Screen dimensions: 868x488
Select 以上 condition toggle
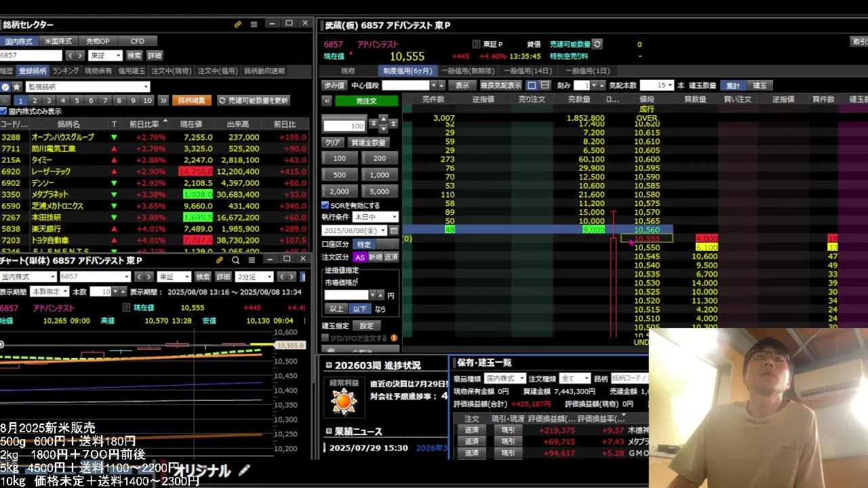(336, 308)
